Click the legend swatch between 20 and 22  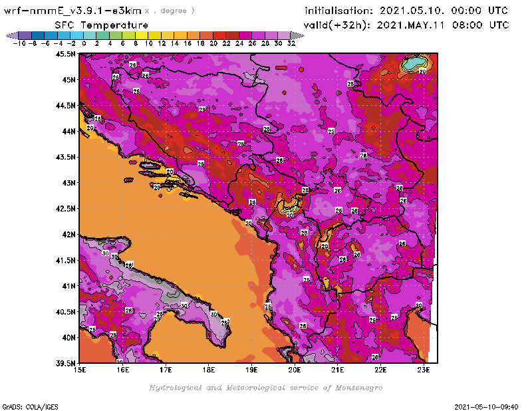[x=219, y=35]
